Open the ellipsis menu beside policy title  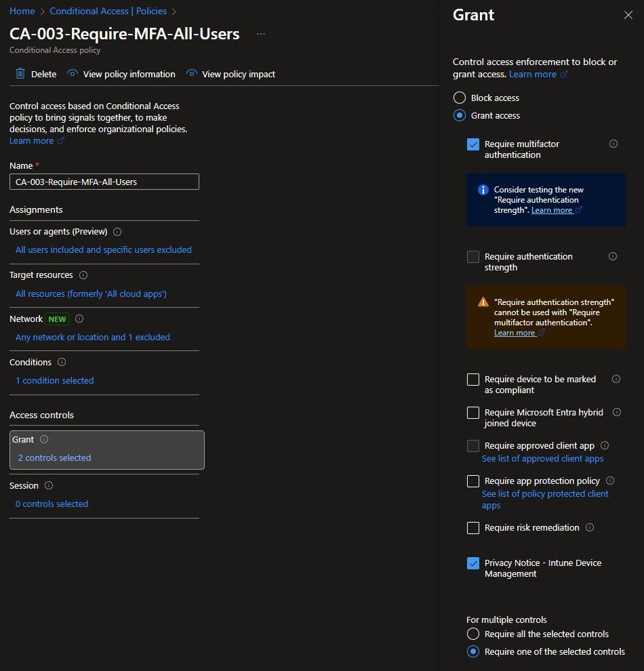point(261,34)
